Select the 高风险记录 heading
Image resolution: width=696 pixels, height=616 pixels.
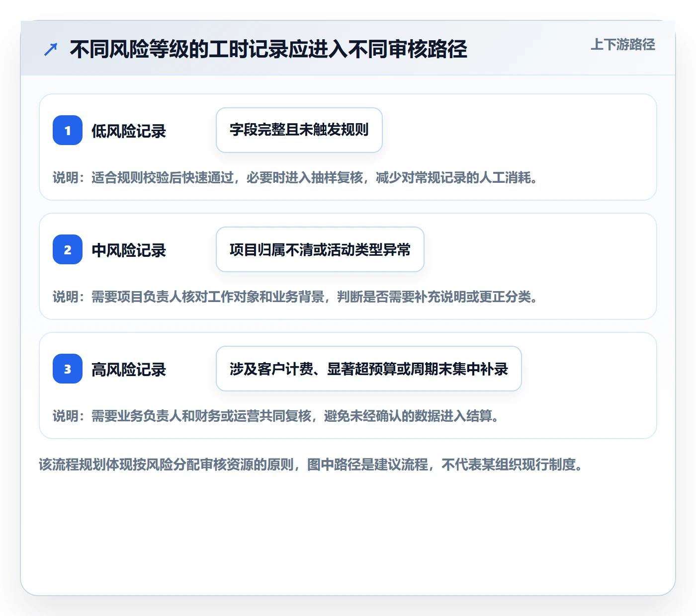point(129,370)
